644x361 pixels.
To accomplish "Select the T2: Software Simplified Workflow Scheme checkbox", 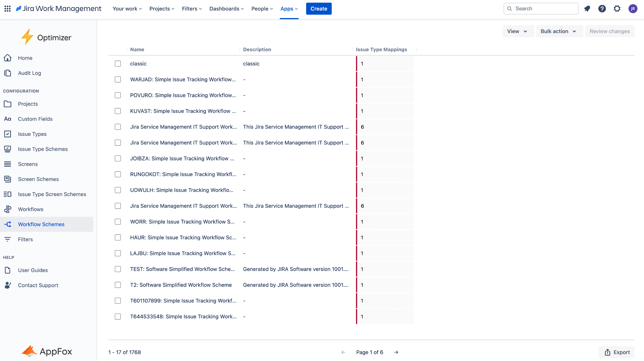I will (x=118, y=285).
